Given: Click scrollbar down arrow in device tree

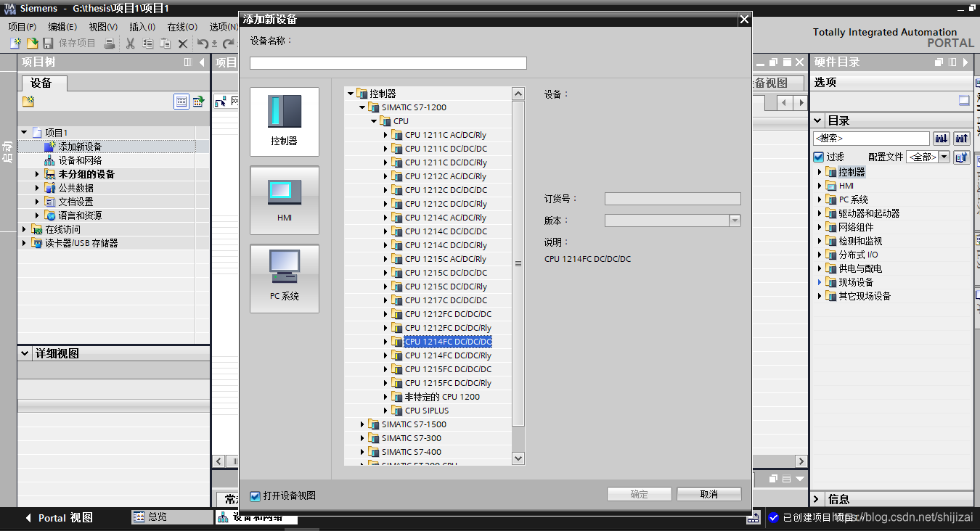Looking at the screenshot, I should (x=518, y=458).
